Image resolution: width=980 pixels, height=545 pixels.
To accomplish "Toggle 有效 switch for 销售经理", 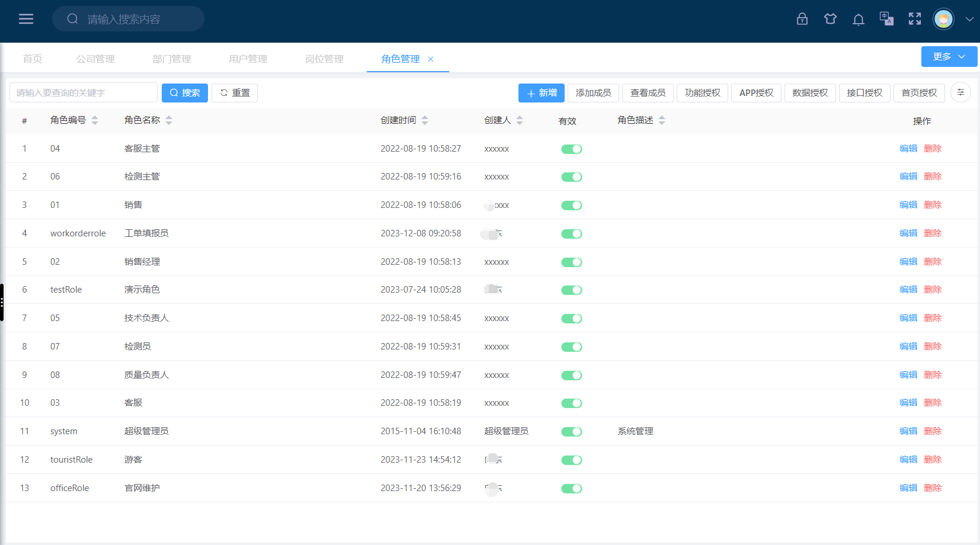I will [572, 262].
